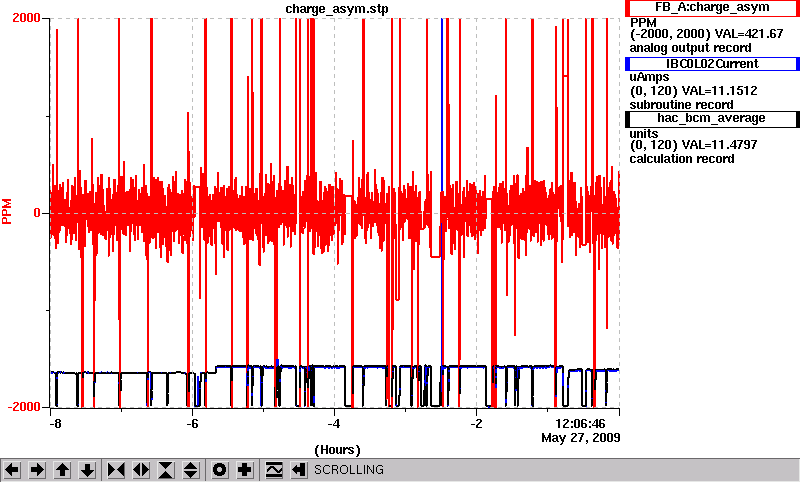Click the arrow-to-bar scroll mode icon

pos(299,469)
